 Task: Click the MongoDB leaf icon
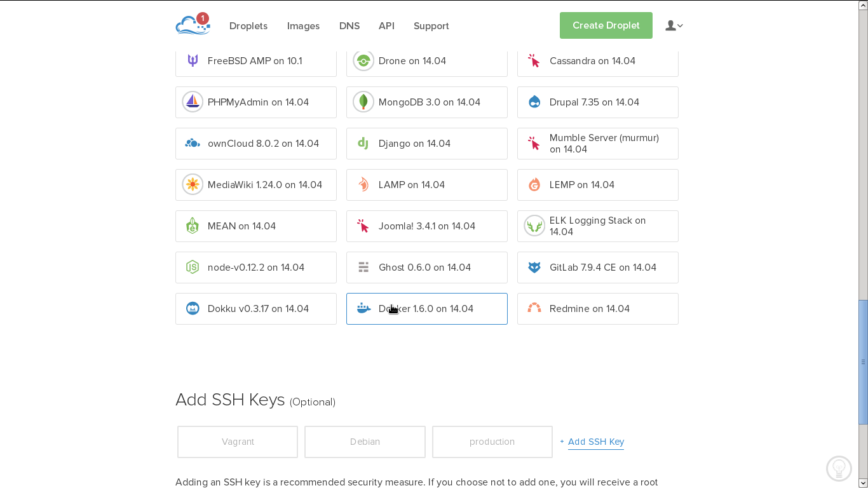(x=363, y=102)
